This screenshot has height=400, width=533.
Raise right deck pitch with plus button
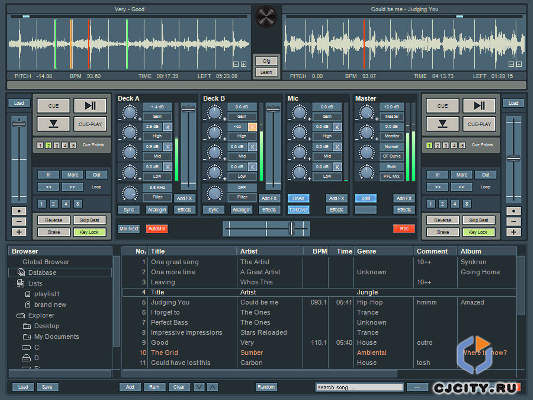pos(513,232)
